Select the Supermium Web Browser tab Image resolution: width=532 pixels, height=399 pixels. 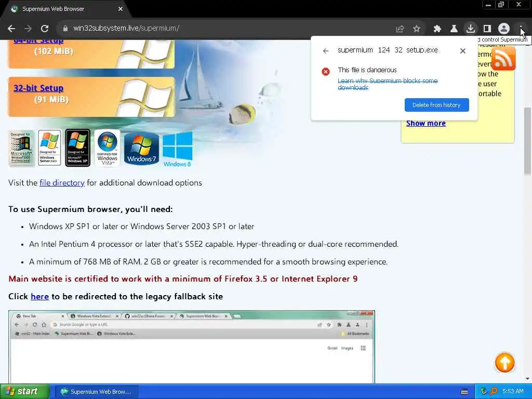click(65, 9)
